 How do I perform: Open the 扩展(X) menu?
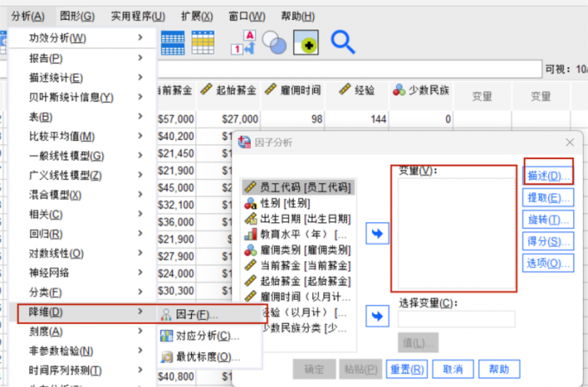[197, 16]
